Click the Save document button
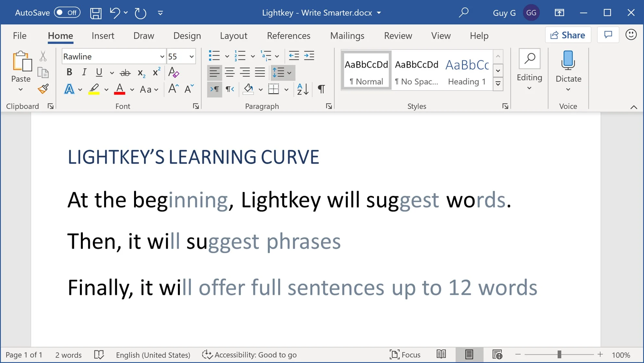 [95, 12]
